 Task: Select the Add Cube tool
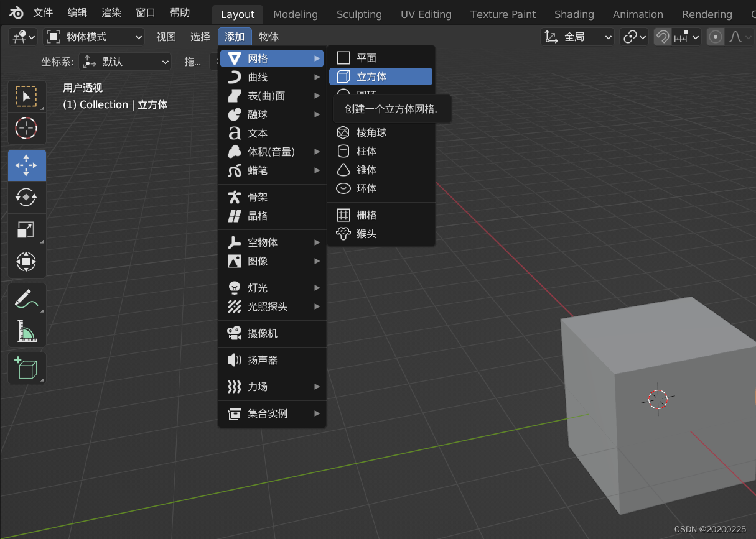(26, 368)
